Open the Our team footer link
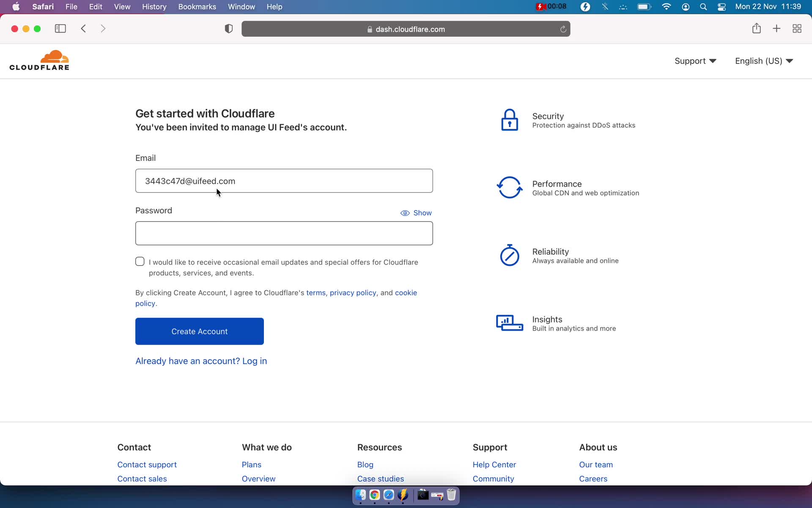The width and height of the screenshot is (812, 508). click(596, 465)
